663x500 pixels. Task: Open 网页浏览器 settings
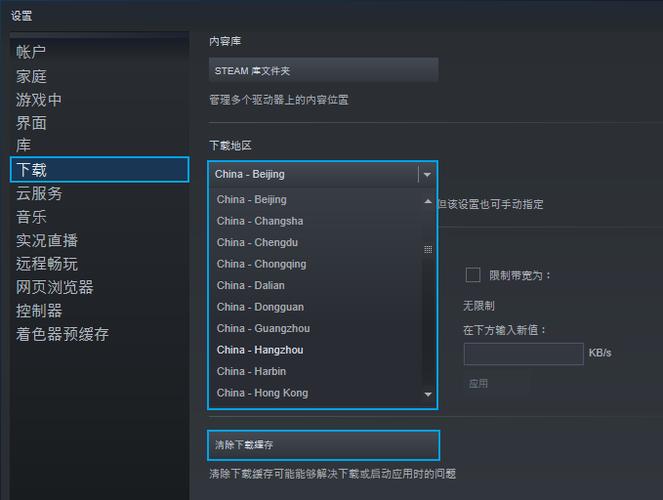click(55, 287)
